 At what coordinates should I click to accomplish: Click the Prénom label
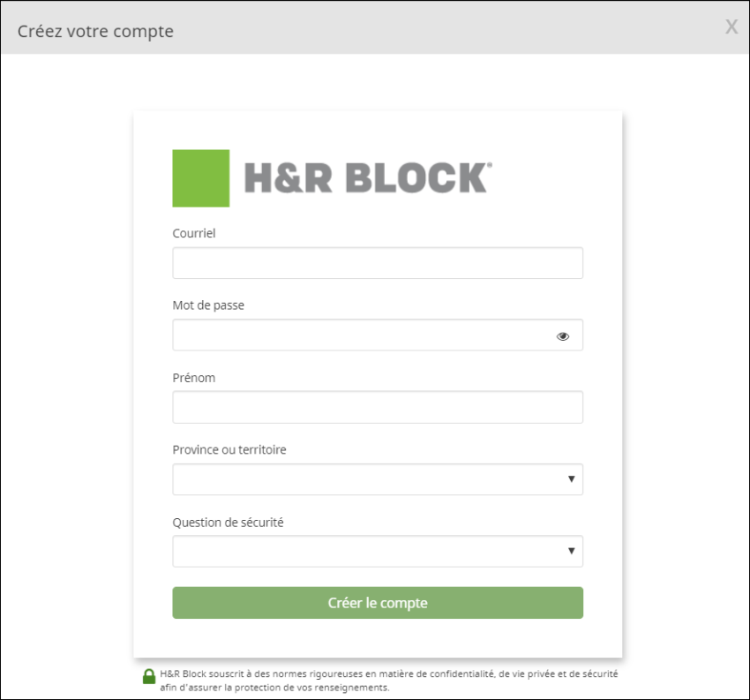[194, 378]
